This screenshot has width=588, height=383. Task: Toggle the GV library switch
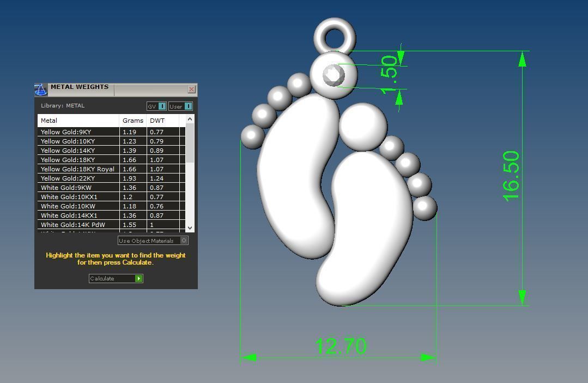(156, 106)
